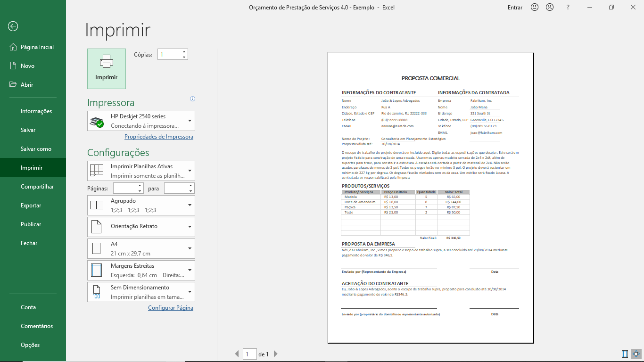The image size is (644, 362).
Task: Toggle Zoom to Page icon
Action: point(636,354)
